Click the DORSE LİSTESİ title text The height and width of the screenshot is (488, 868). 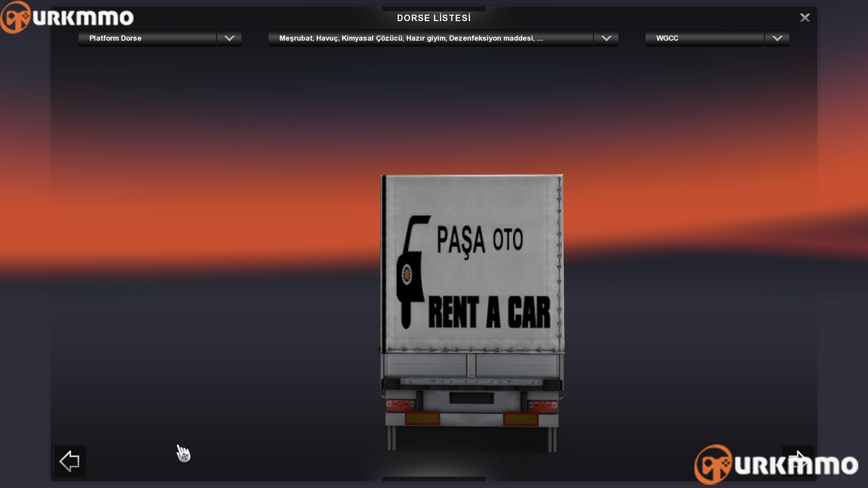tap(434, 18)
